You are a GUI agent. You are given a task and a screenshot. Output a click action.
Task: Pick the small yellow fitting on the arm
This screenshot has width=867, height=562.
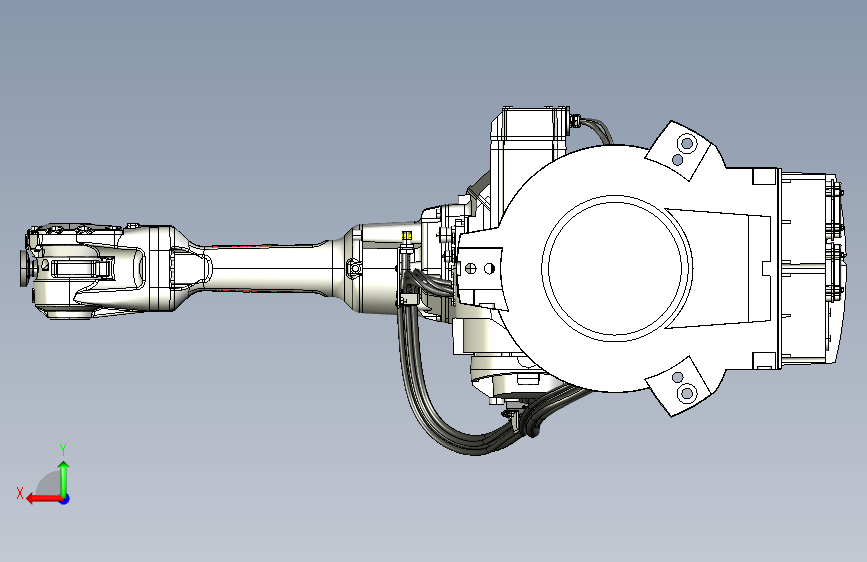tap(407, 236)
